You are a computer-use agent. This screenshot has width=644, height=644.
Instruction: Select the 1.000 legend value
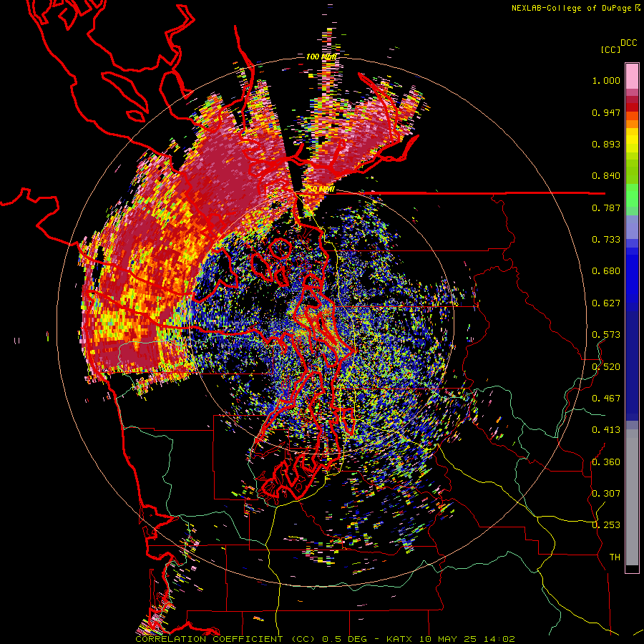[x=606, y=80]
